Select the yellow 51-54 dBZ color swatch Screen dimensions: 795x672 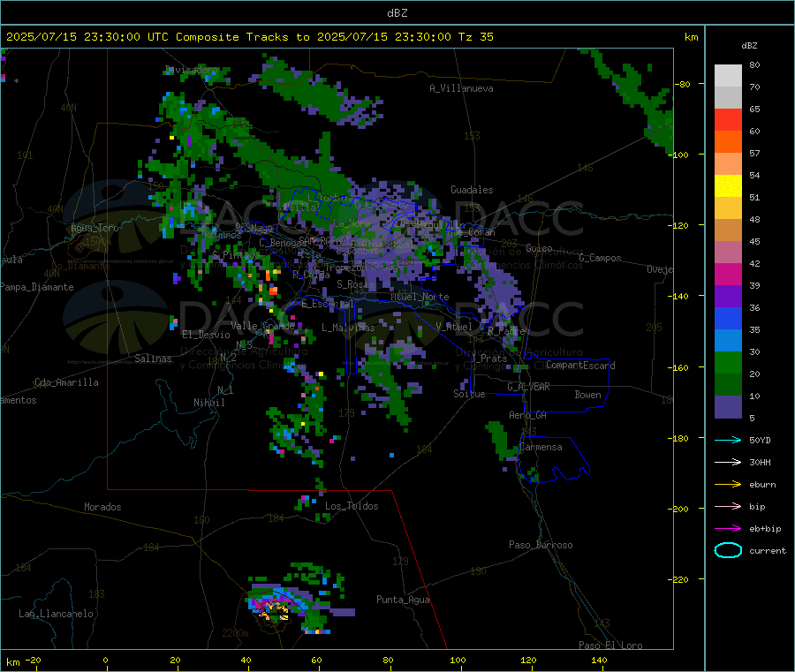click(728, 186)
